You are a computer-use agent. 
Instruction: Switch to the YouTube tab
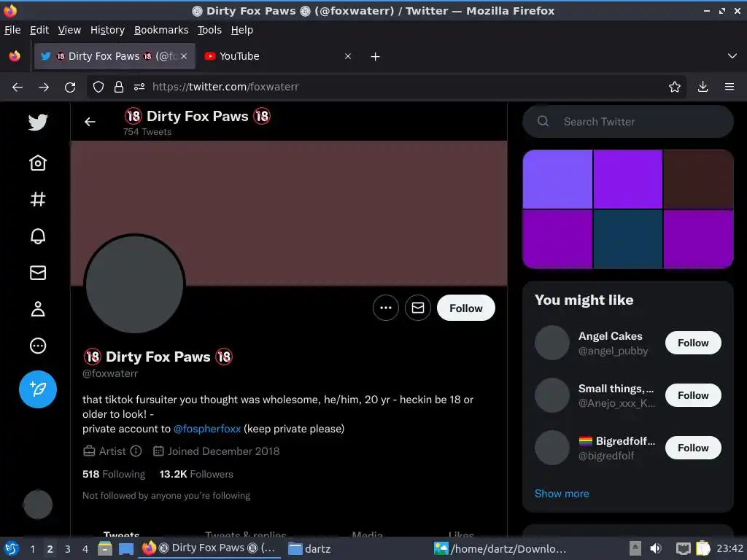[279, 56]
